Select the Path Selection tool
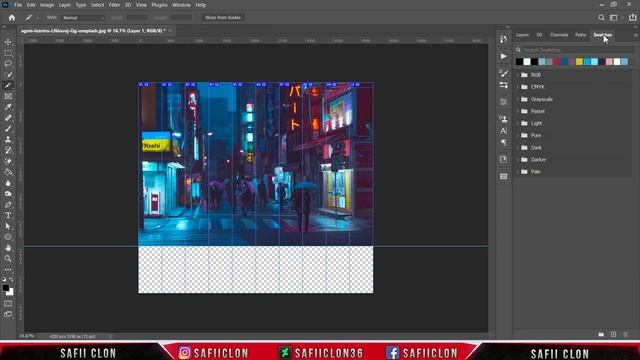Image resolution: width=640 pixels, height=360 pixels. 8,226
